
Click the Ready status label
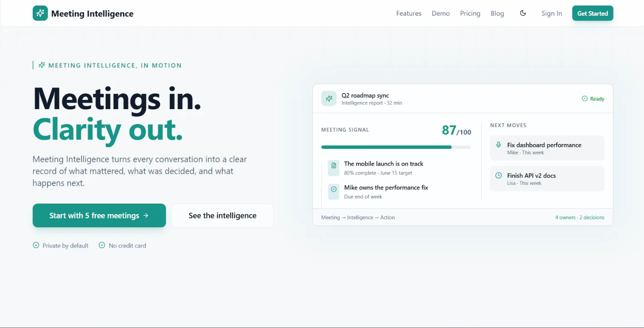[597, 99]
